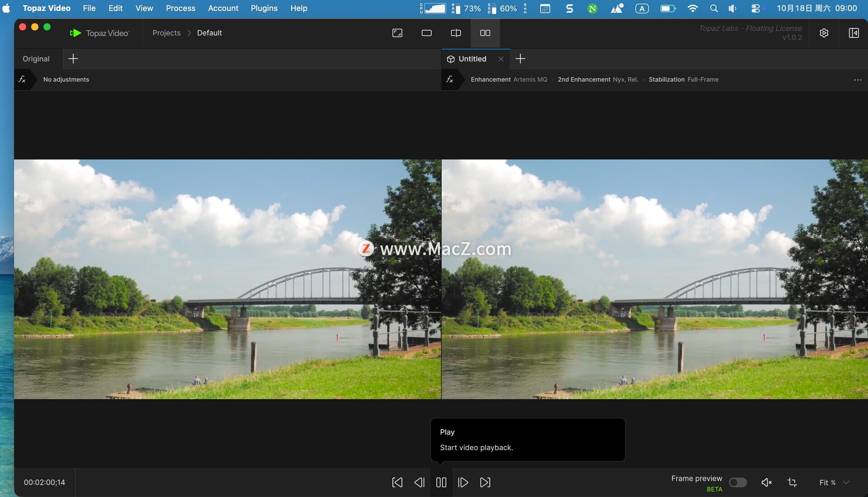868x497 pixels.
Task: Select side-by-side comparison view icon
Action: [485, 33]
